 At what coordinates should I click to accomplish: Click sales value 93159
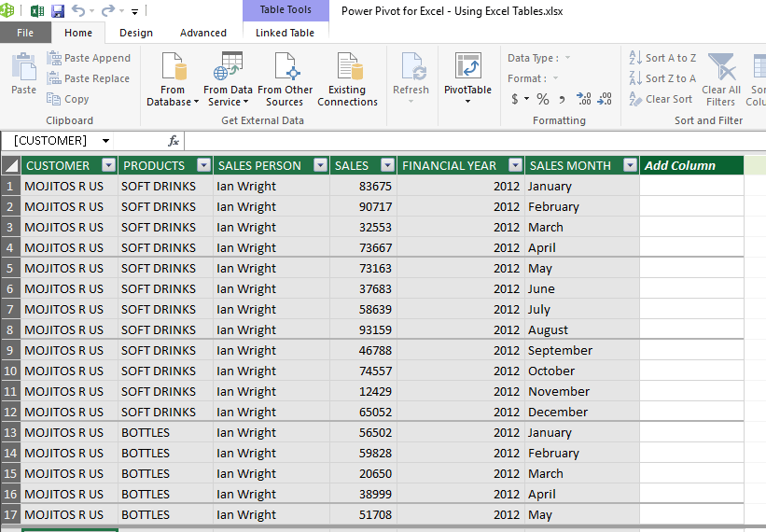(x=364, y=329)
